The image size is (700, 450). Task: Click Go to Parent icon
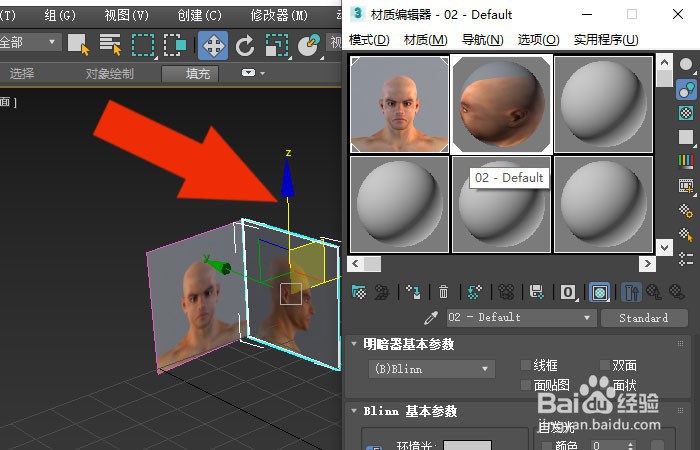pyautogui.click(x=654, y=292)
